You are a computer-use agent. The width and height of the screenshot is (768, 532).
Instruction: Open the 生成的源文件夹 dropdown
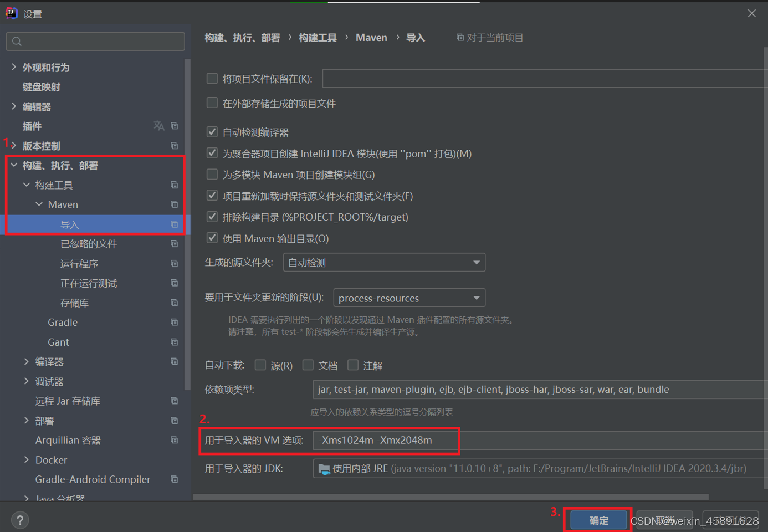[x=384, y=263]
